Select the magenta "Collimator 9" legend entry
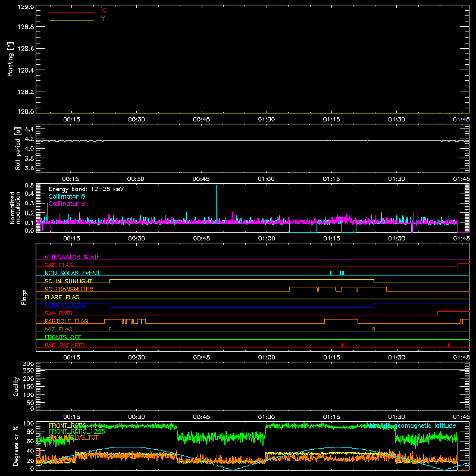This screenshot has width=476, height=476. coord(67,203)
